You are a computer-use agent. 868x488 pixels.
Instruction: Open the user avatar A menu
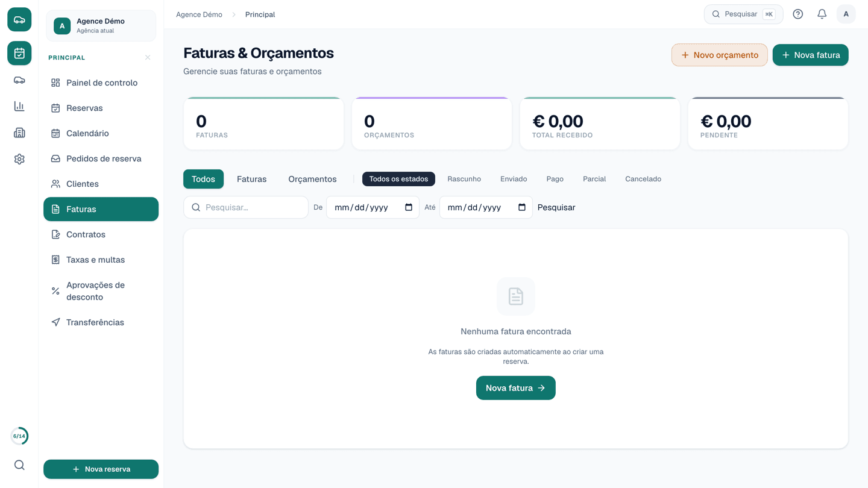click(846, 14)
